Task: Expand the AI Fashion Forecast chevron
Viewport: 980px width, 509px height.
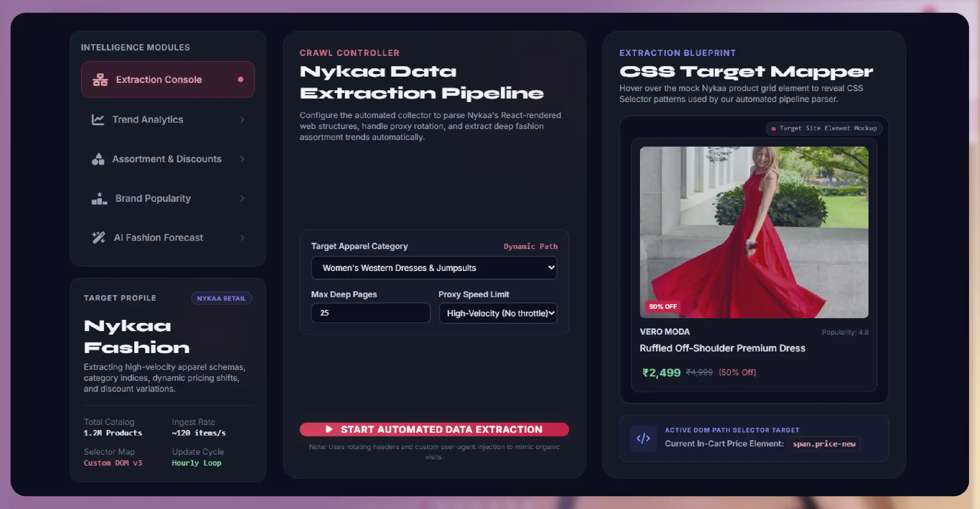Action: click(x=242, y=238)
